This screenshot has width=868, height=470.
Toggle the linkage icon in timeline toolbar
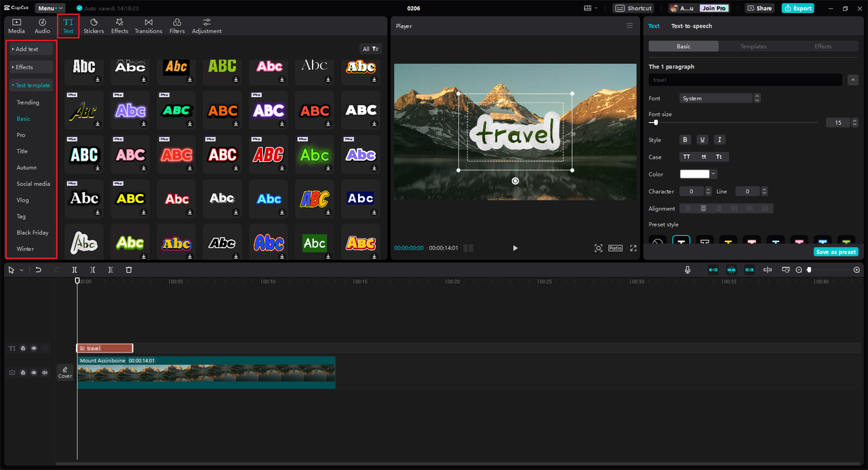749,270
